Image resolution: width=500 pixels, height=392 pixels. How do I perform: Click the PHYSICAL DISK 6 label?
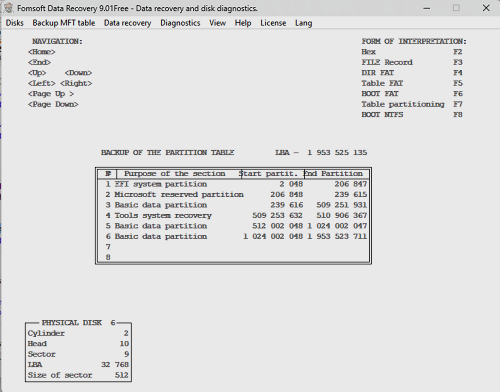78,323
